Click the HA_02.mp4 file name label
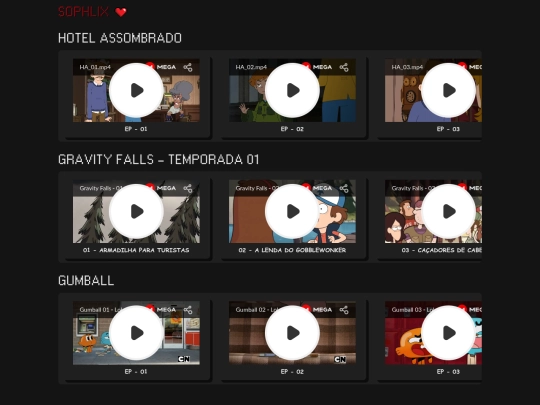Image resolution: width=540 pixels, height=405 pixels. [251, 67]
